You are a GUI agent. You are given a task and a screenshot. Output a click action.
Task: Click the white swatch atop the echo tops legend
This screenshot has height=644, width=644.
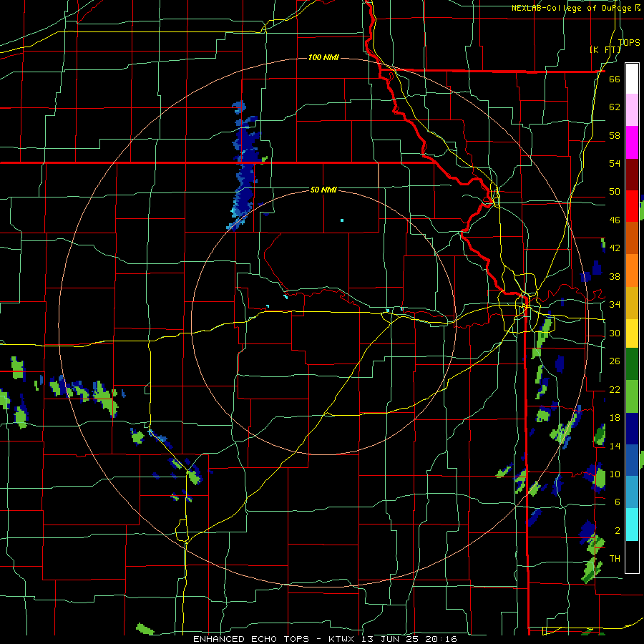(x=632, y=79)
